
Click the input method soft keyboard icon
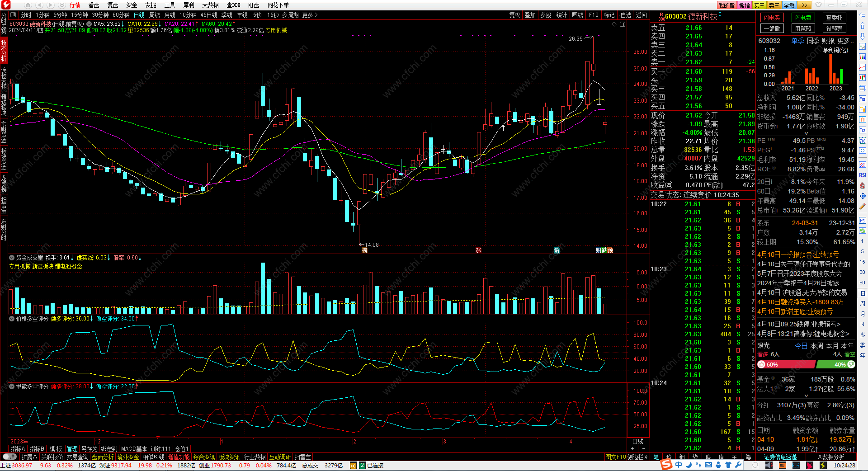708,465
